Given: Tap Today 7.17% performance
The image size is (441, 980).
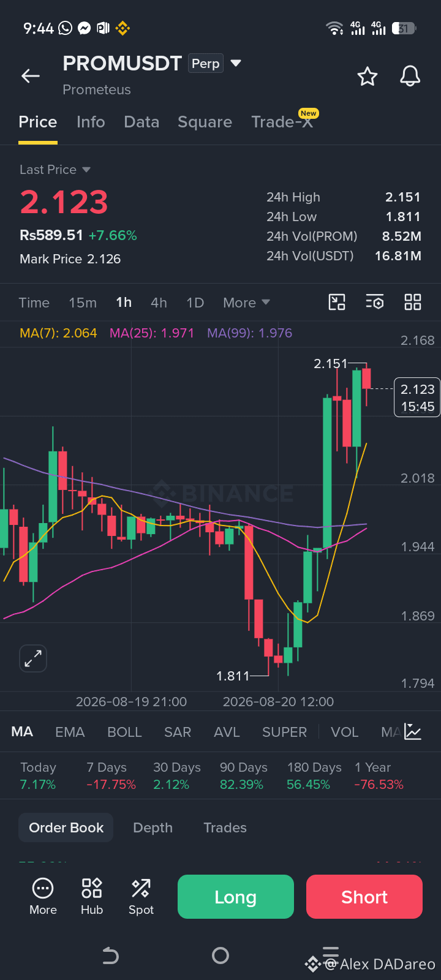Looking at the screenshot, I should click(38, 776).
